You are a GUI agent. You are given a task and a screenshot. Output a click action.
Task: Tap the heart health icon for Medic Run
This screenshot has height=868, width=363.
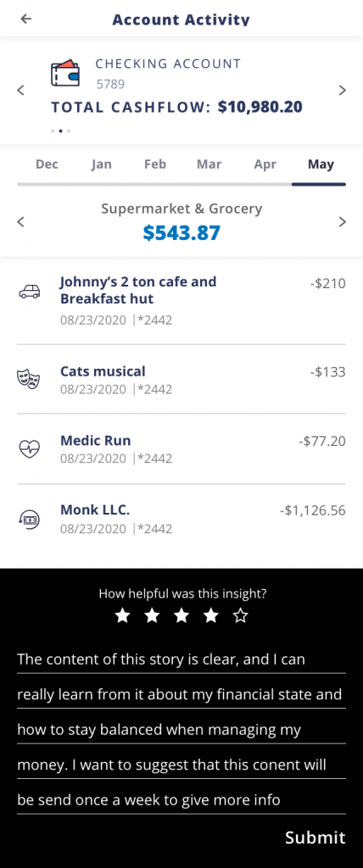pyautogui.click(x=30, y=449)
